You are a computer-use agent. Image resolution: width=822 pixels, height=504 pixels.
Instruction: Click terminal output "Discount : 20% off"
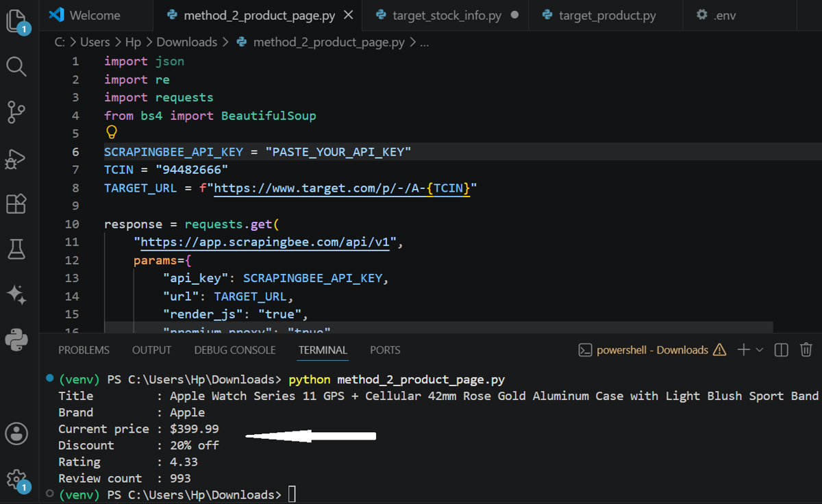click(x=138, y=446)
